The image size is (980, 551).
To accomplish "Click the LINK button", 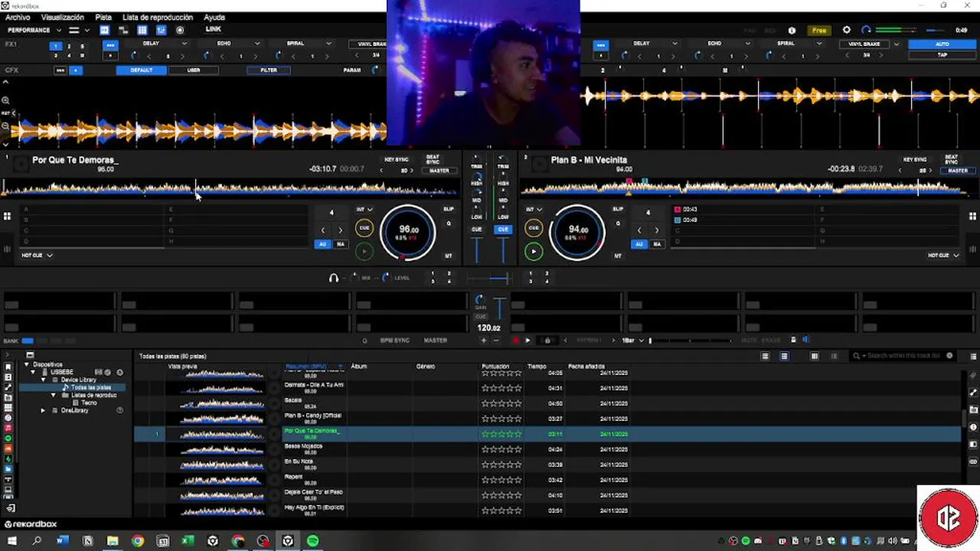I will point(213,29).
